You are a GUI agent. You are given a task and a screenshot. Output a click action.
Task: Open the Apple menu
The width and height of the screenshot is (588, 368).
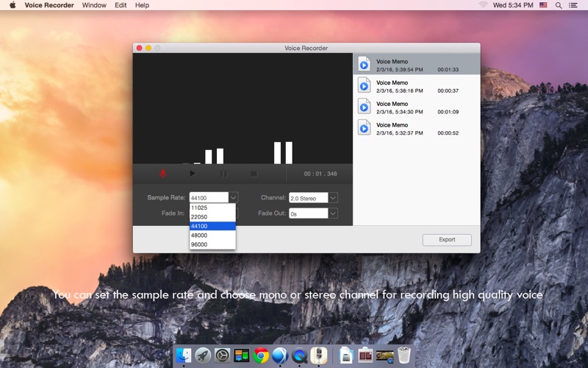12,5
